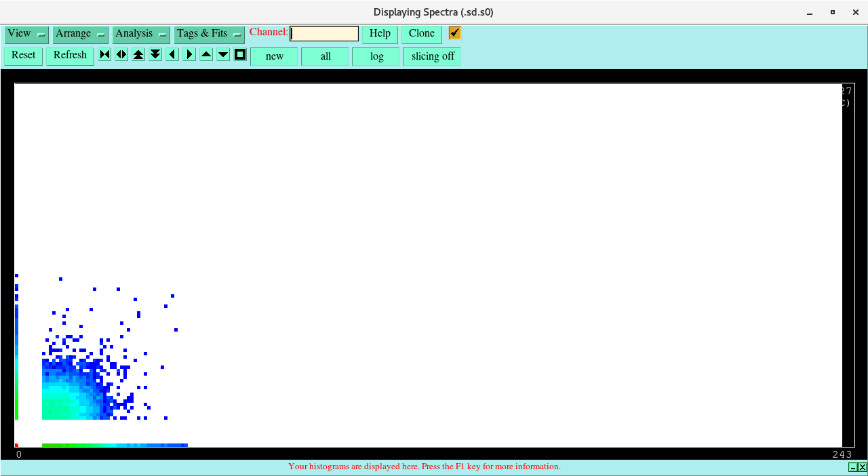The image size is (868, 476).
Task: Toggle the log scale button
Action: pos(376,57)
